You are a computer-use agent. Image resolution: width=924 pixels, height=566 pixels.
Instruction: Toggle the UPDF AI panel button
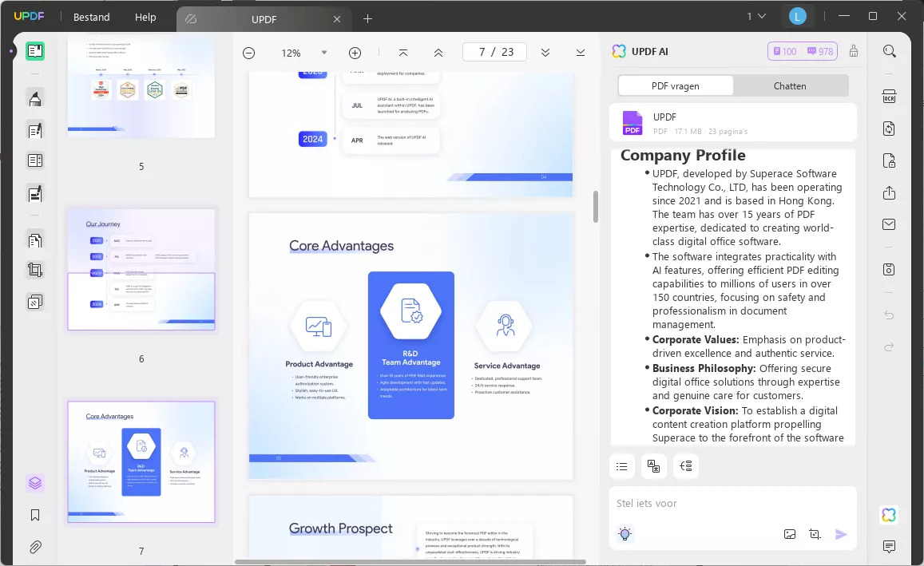pos(889,515)
